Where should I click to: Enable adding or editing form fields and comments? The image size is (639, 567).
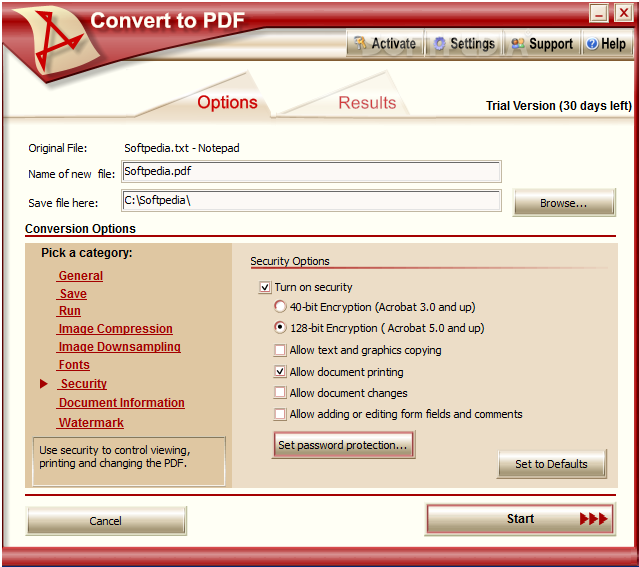coord(280,414)
